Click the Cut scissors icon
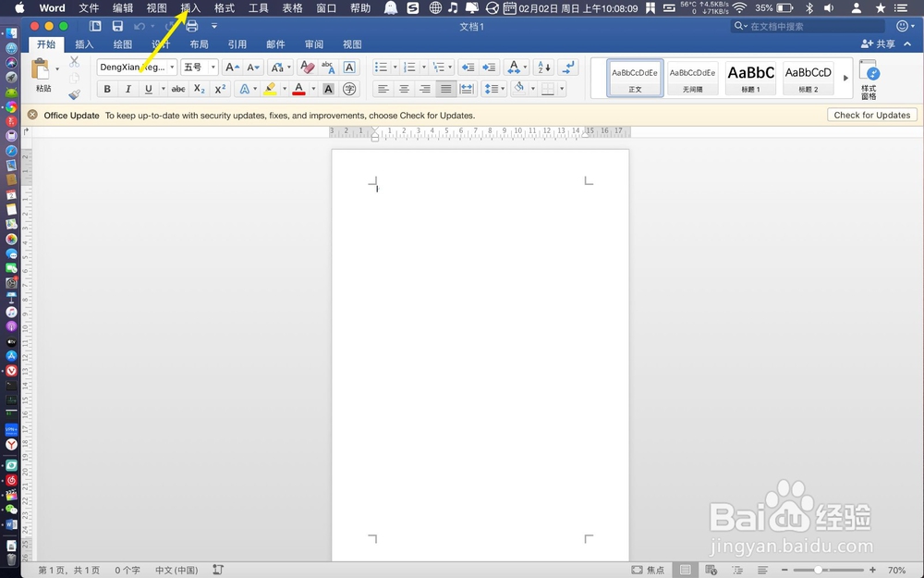 click(x=74, y=61)
